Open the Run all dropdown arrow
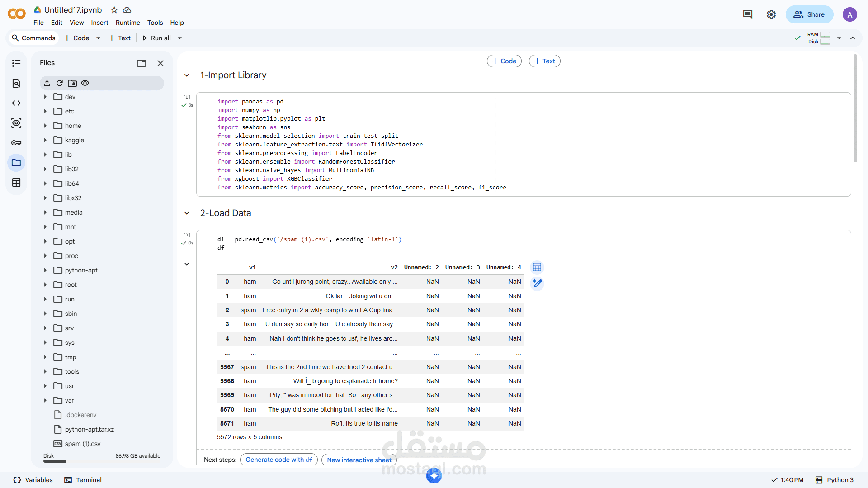Viewport: 868px width, 488px height. [180, 38]
